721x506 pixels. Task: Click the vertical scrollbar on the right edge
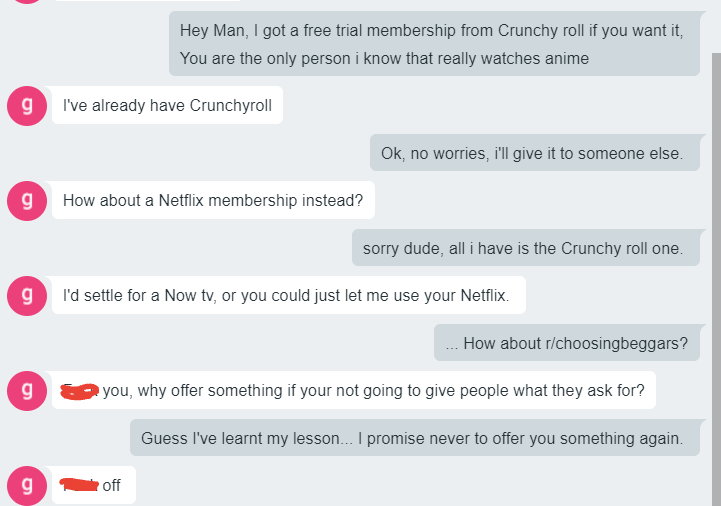click(716, 279)
